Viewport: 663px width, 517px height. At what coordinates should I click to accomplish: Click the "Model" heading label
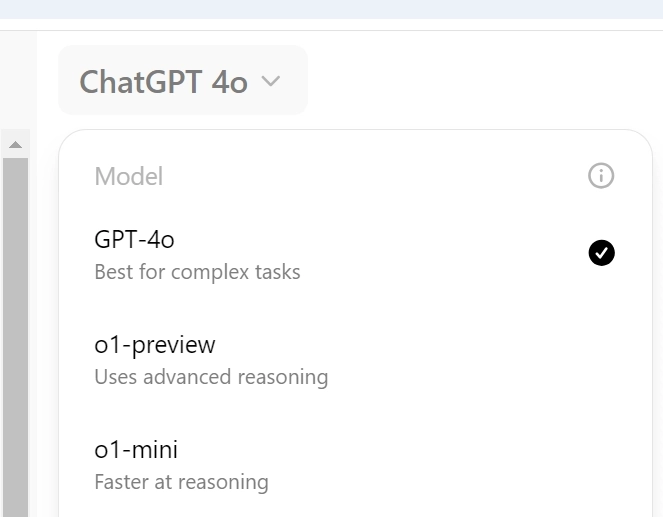128,177
